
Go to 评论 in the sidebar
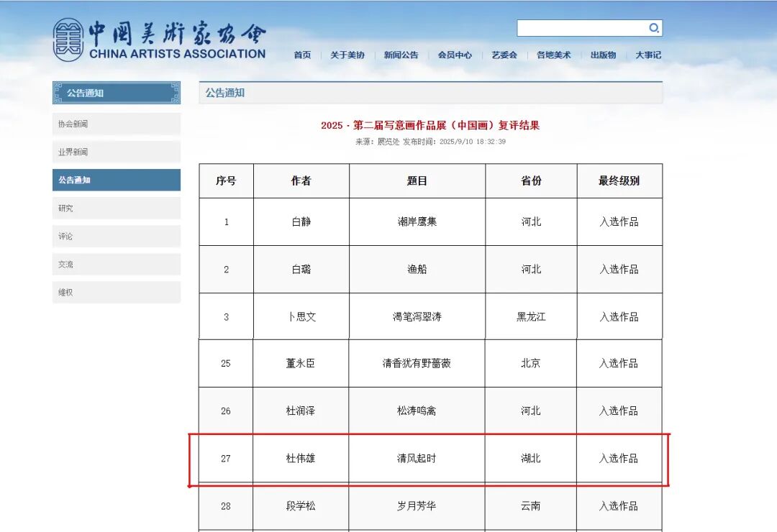click(x=116, y=237)
